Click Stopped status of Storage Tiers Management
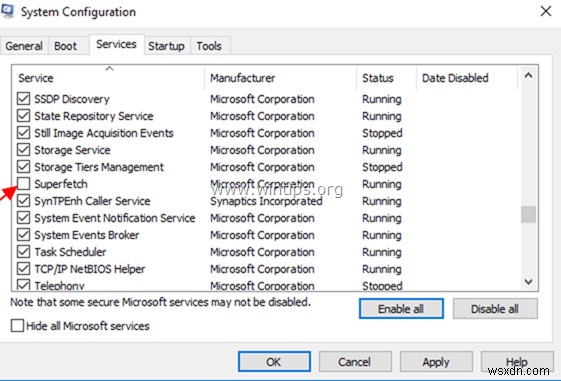561x381 pixels. point(382,167)
